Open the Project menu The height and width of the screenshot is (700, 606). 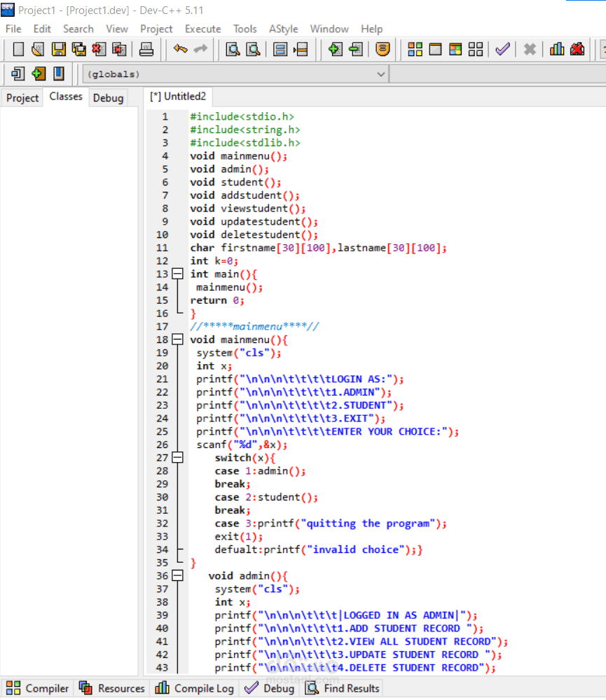(x=156, y=29)
